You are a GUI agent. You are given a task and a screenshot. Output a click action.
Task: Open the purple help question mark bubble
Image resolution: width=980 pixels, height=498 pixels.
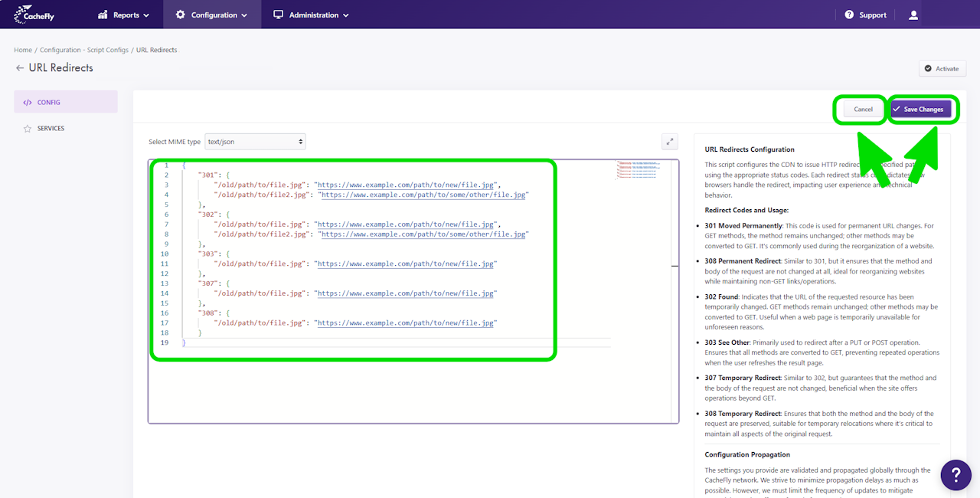955,475
